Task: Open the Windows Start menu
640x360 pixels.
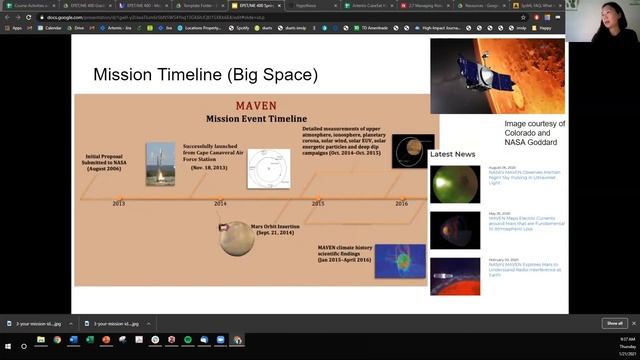Action: tap(8, 346)
